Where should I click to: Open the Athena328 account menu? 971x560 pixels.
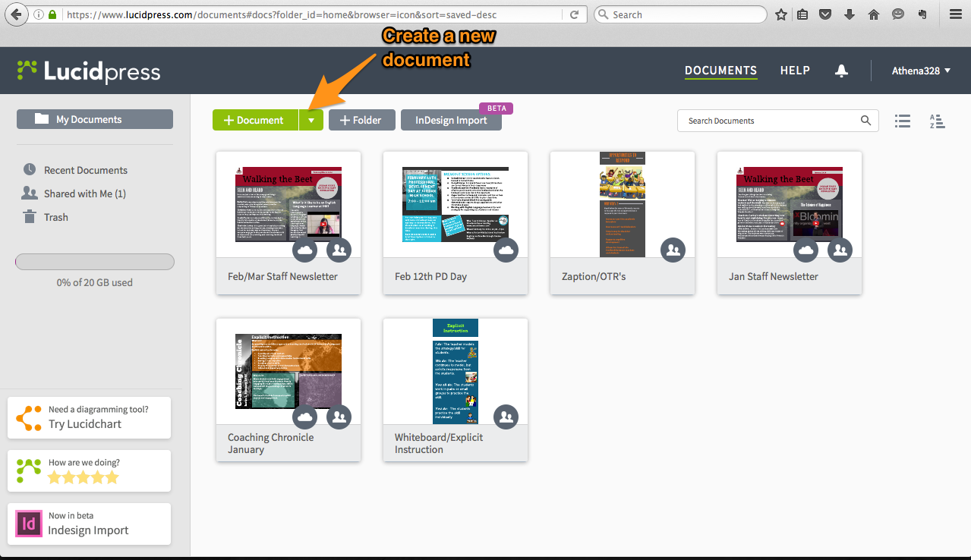921,71
